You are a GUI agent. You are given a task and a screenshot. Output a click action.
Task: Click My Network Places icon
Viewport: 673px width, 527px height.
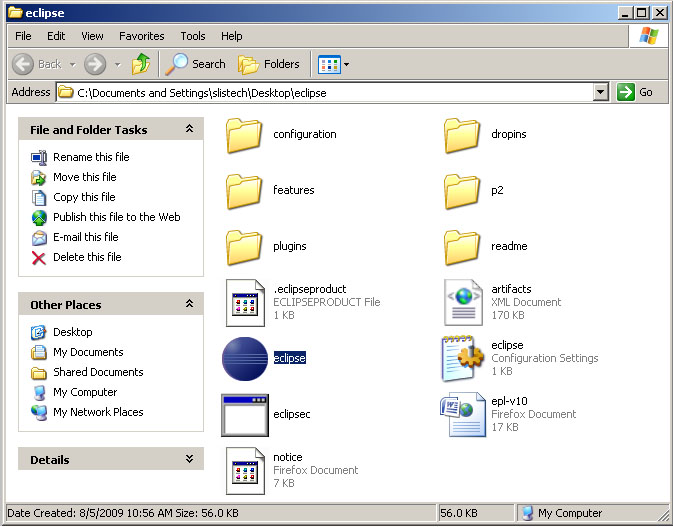[x=39, y=412]
